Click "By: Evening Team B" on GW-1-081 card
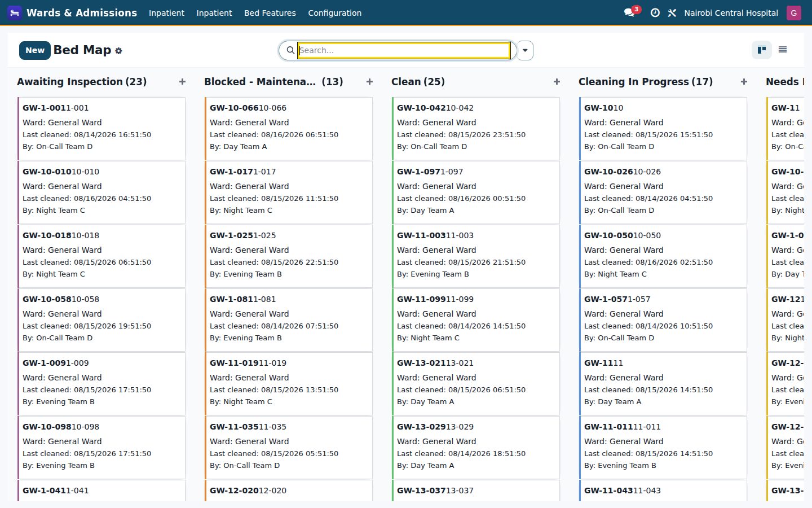 click(246, 338)
